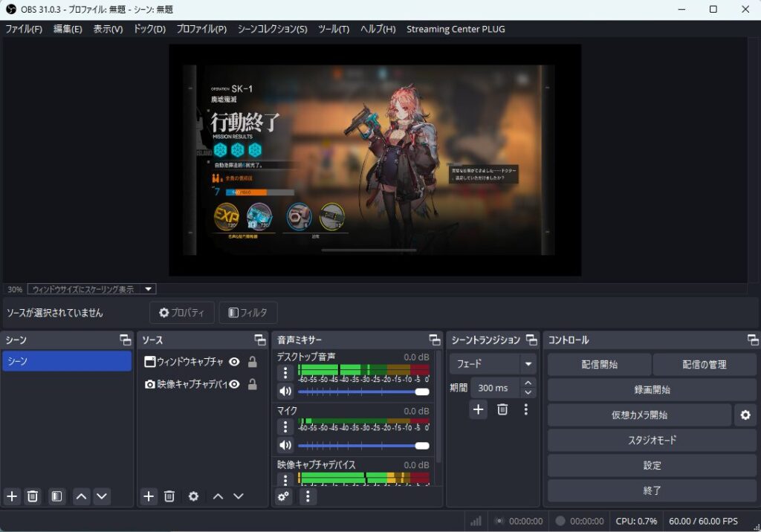Screen dimensions: 761x532
Task: Click the 300 ms duration field
Action: pyautogui.click(x=496, y=388)
